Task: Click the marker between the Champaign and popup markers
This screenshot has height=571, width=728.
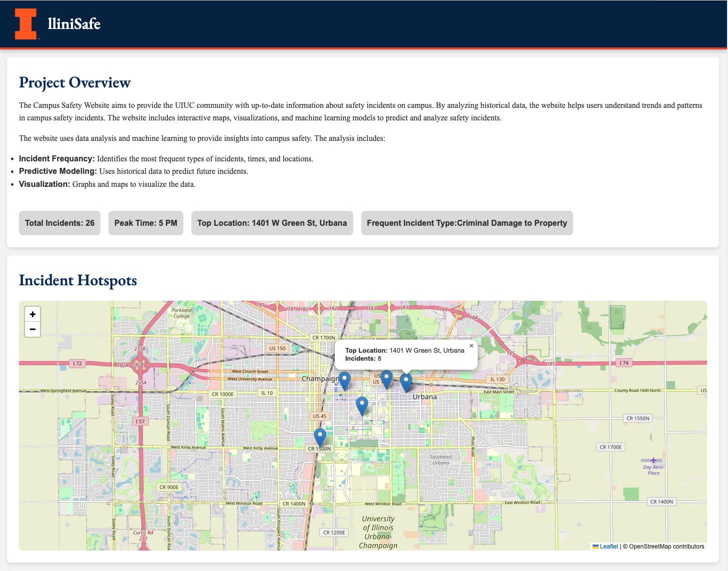Action: tap(386, 379)
